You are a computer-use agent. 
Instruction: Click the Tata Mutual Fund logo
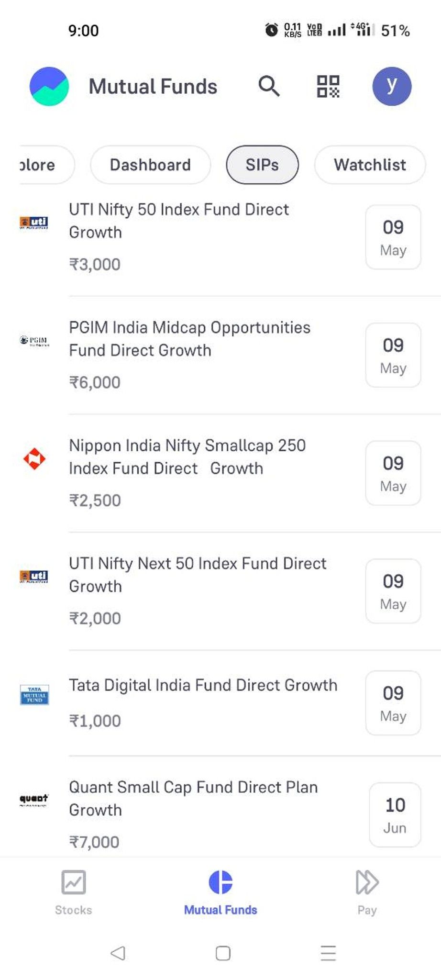coord(34,695)
